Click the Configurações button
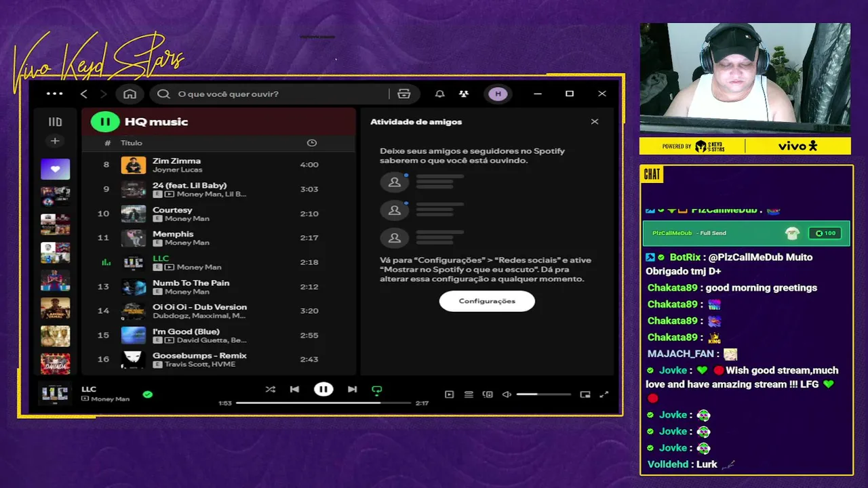This screenshot has height=488, width=868. tap(487, 301)
